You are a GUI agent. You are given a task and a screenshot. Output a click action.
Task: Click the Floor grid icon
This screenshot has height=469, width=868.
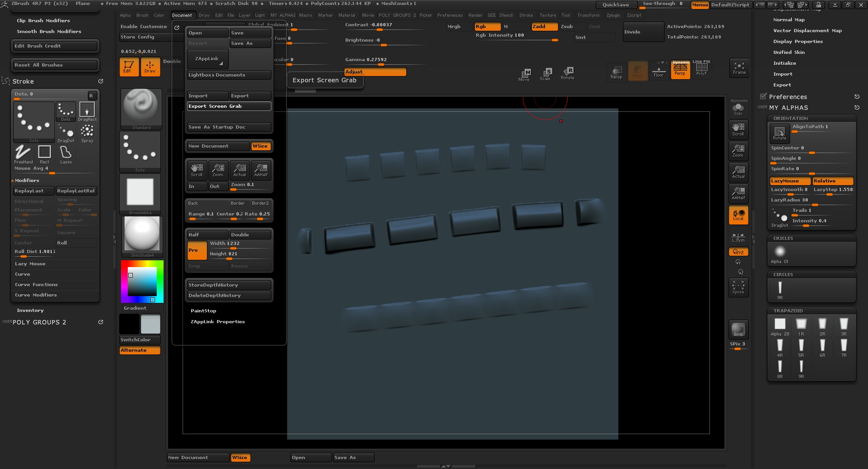coord(658,71)
